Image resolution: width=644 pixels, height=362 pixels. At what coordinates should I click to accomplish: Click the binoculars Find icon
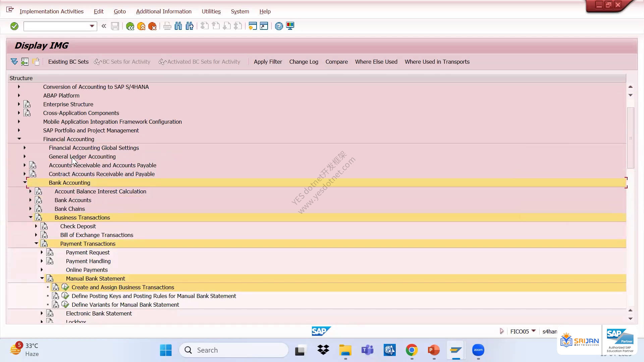click(178, 26)
